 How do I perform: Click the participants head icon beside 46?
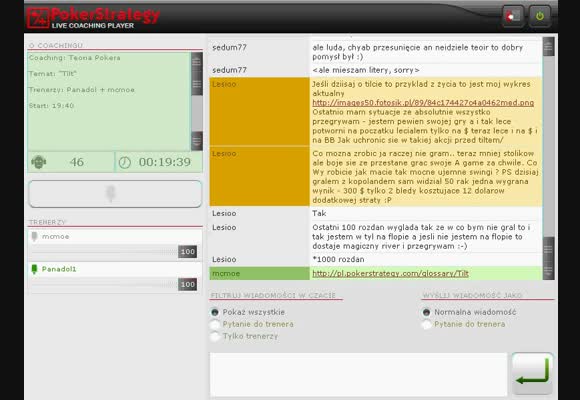click(38, 162)
